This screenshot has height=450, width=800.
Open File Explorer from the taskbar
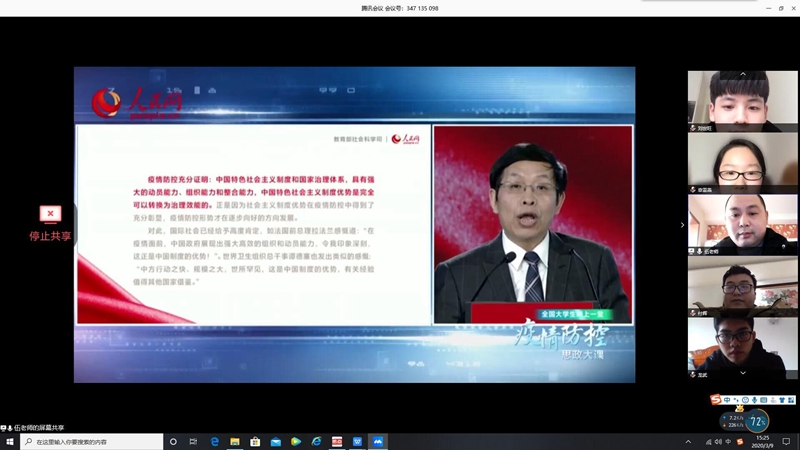tap(235, 442)
